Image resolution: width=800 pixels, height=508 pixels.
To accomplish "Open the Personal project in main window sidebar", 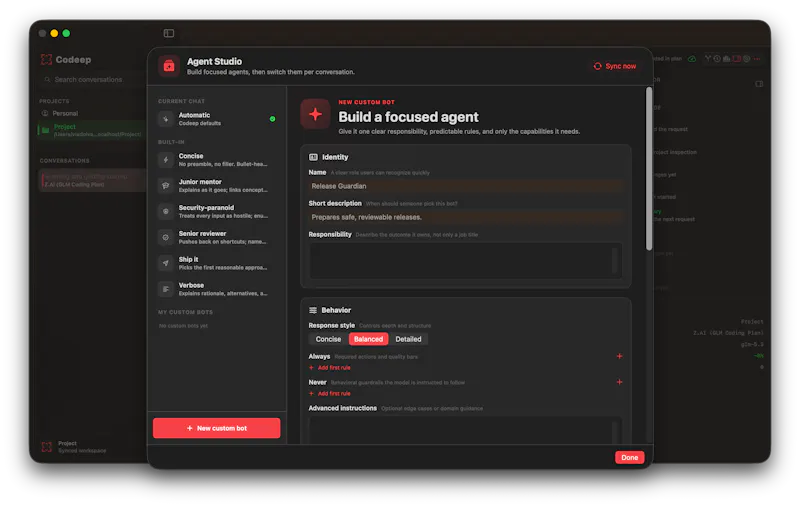I will tap(60, 113).
